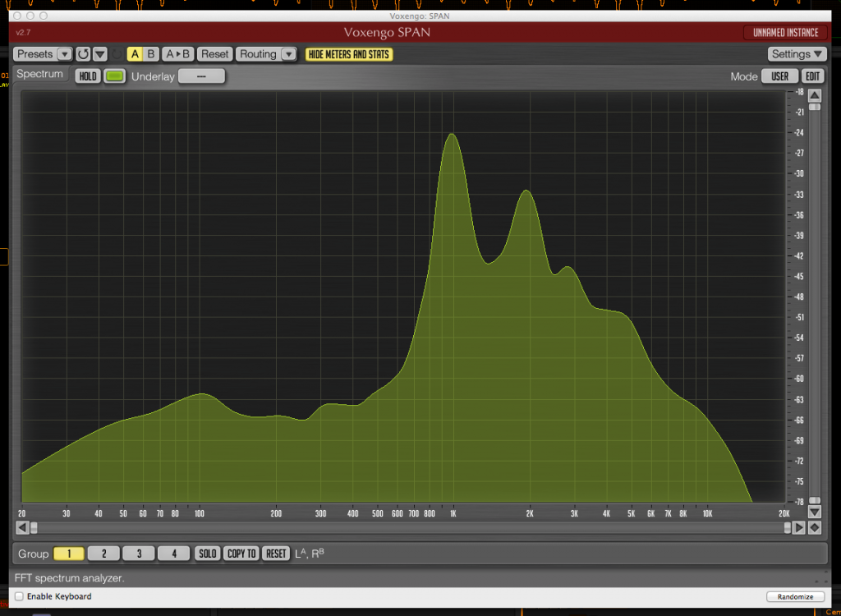Click the diamond zoom reset icon
The height and width of the screenshot is (616, 841).
(814, 527)
